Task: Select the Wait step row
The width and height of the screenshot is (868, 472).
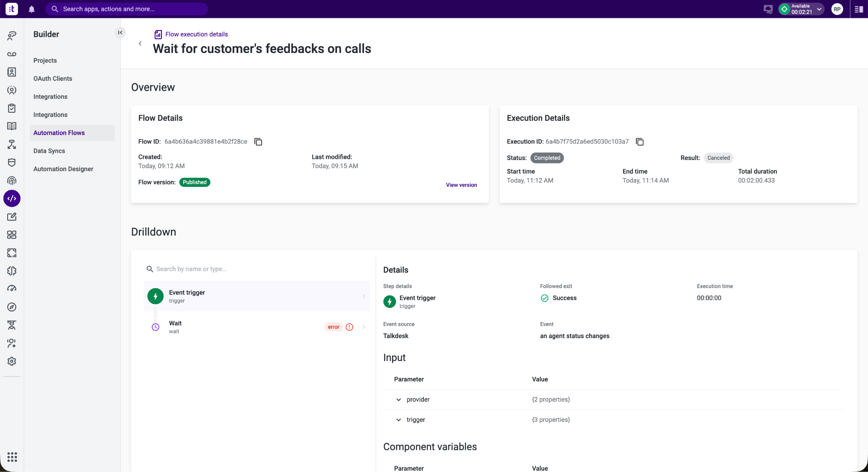Action: point(257,327)
